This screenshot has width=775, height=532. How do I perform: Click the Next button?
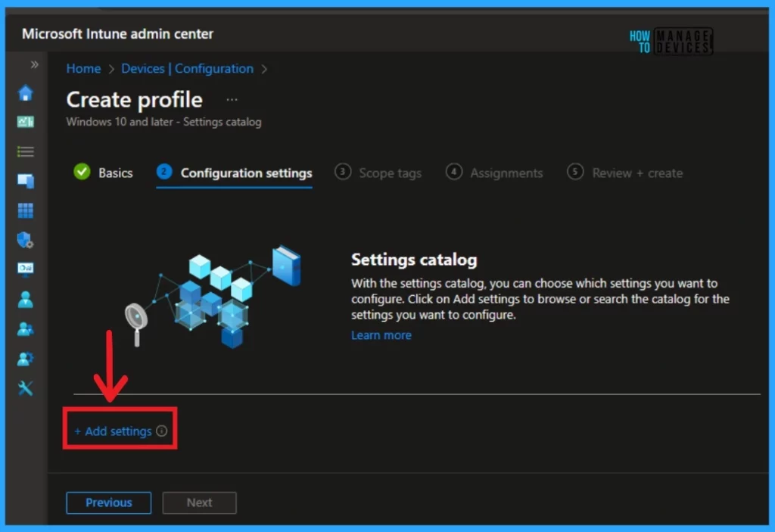(199, 502)
